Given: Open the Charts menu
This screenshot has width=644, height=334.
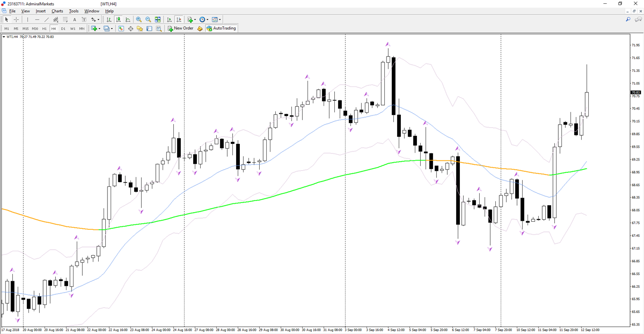Looking at the screenshot, I should pyautogui.click(x=57, y=11).
